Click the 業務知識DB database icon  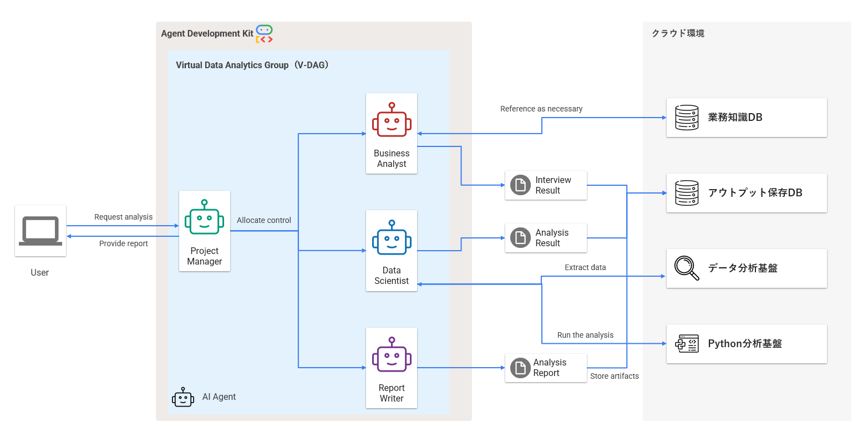coord(687,118)
